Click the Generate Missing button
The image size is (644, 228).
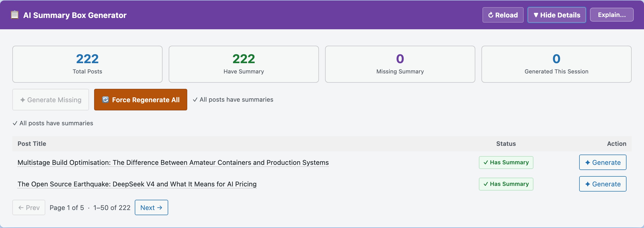51,100
